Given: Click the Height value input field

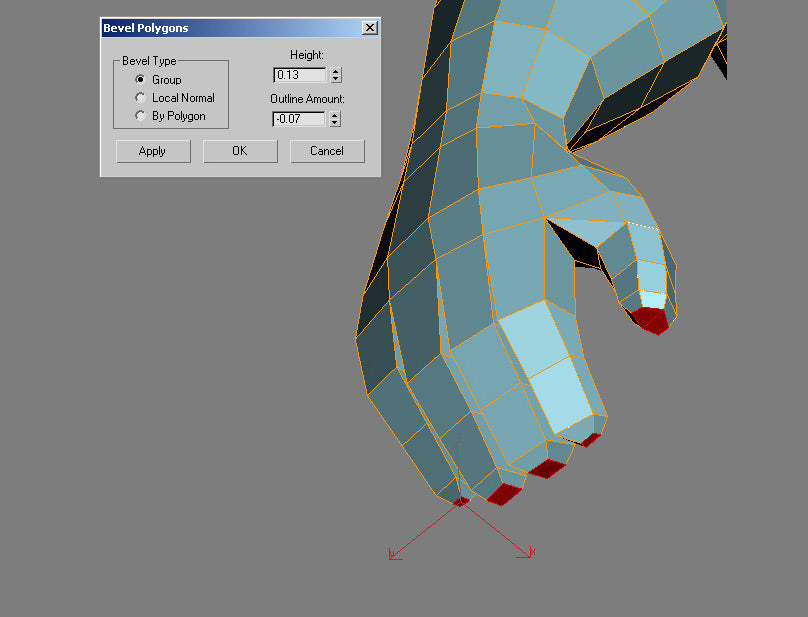Looking at the screenshot, I should click(299, 75).
